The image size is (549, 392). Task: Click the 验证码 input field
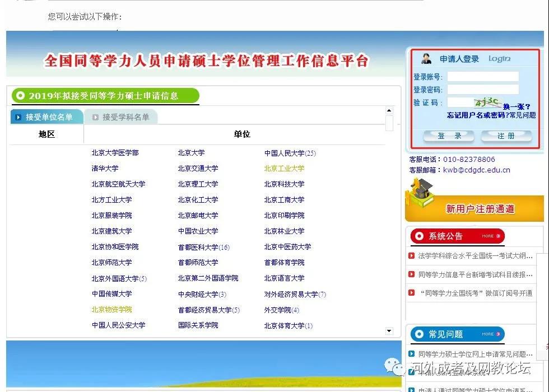pos(460,102)
